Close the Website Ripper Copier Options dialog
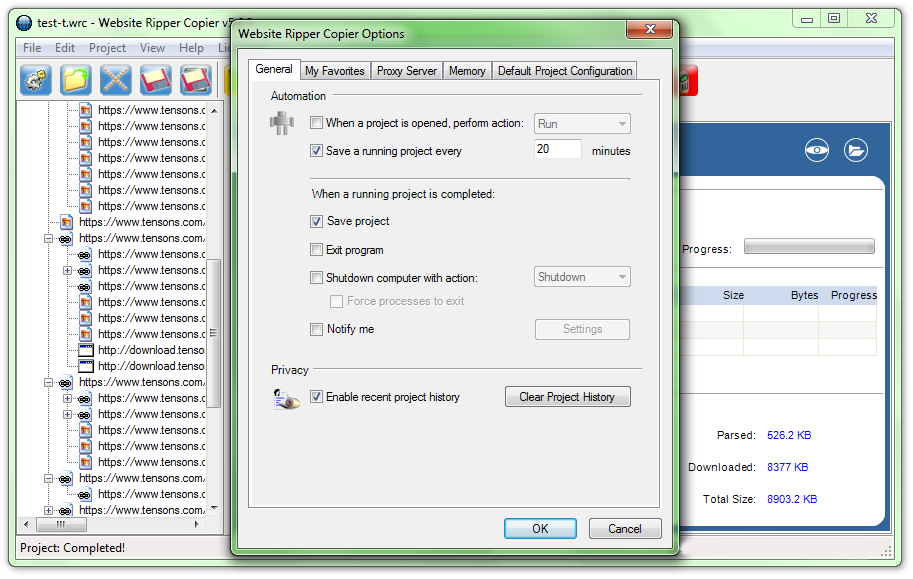Screen dimensions: 913x579 click(x=650, y=29)
